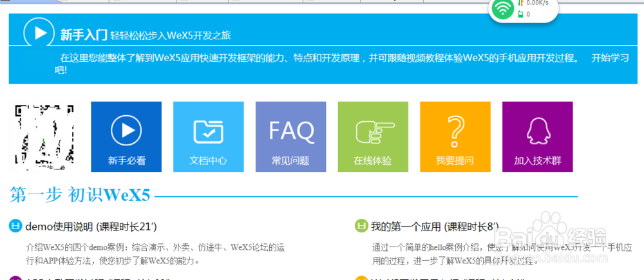
Task: Click the 0.00K/s network speed indicator
Action: [537, 3]
